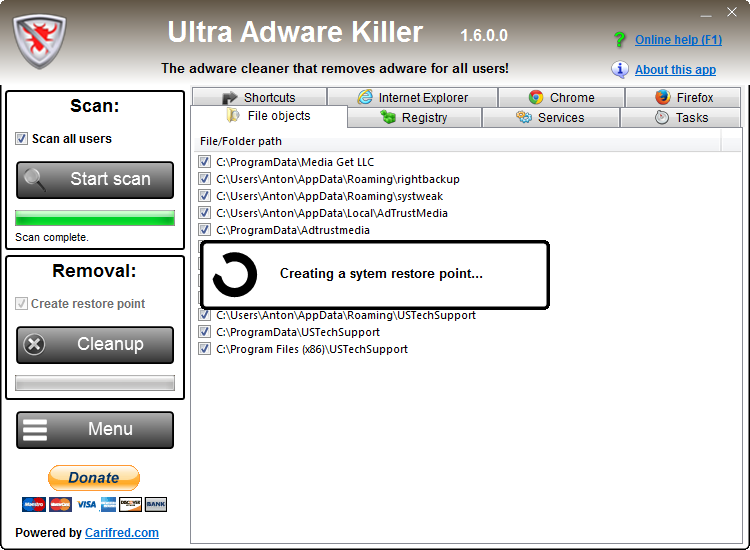This screenshot has height=550, width=750.
Task: Uncheck the Program Files (x86)\USTechSupport entry
Action: [204, 349]
